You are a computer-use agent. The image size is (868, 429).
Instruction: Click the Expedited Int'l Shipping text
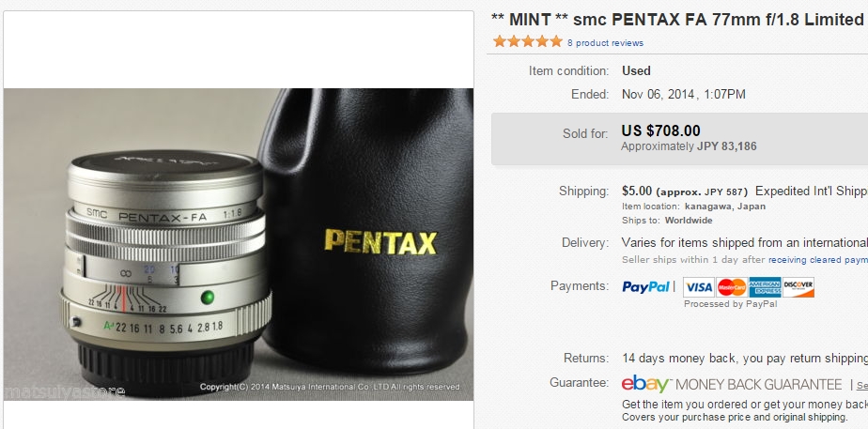[x=812, y=192]
